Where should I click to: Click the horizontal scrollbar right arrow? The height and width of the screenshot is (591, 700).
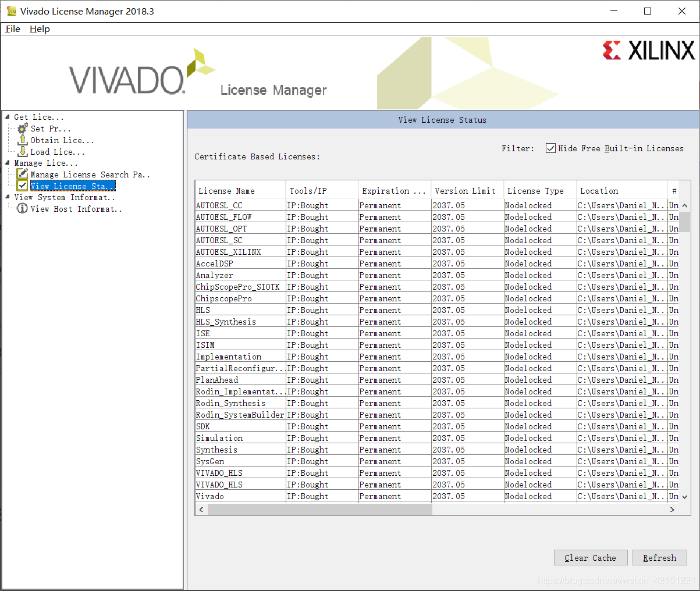672,510
